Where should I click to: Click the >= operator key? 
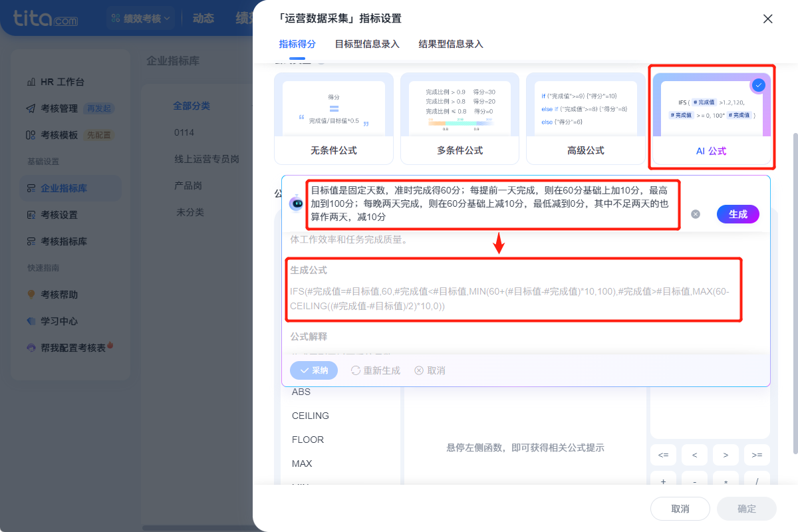point(757,455)
